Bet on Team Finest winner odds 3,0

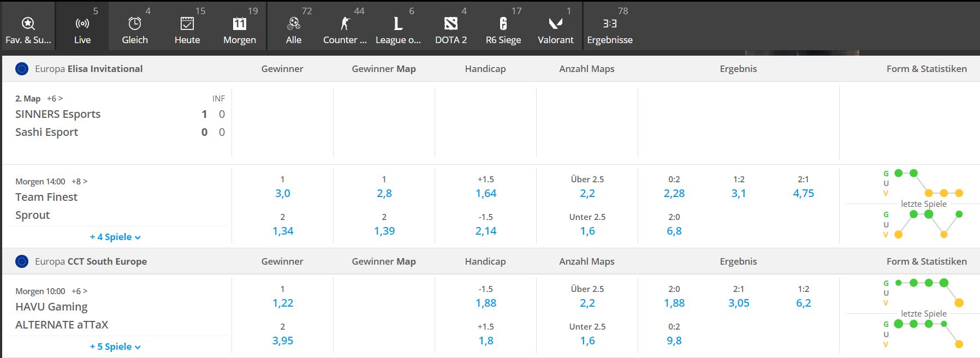[x=283, y=193]
